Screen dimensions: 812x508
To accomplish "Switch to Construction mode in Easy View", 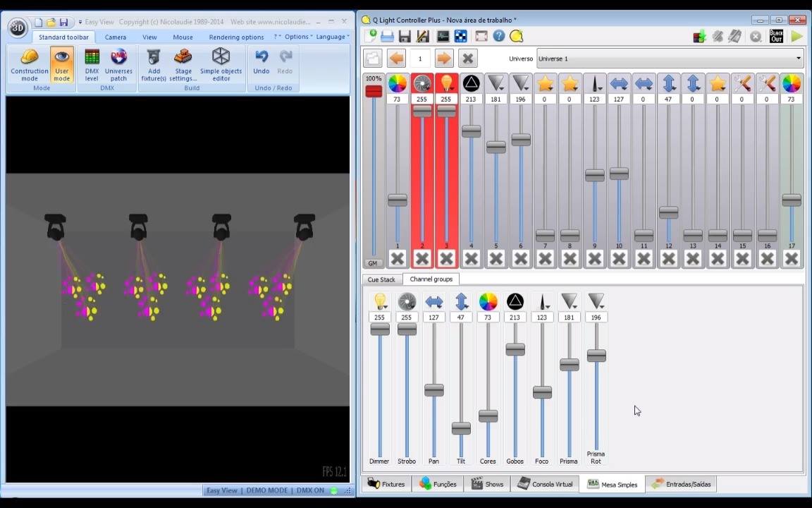I will 30,65.
